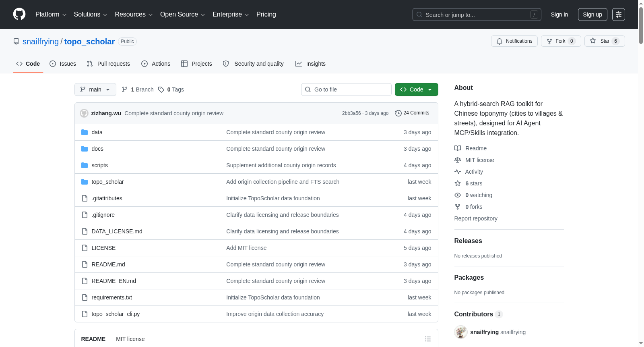Open the 0 Tags link
The width and height of the screenshot is (644, 347).
pos(171,89)
